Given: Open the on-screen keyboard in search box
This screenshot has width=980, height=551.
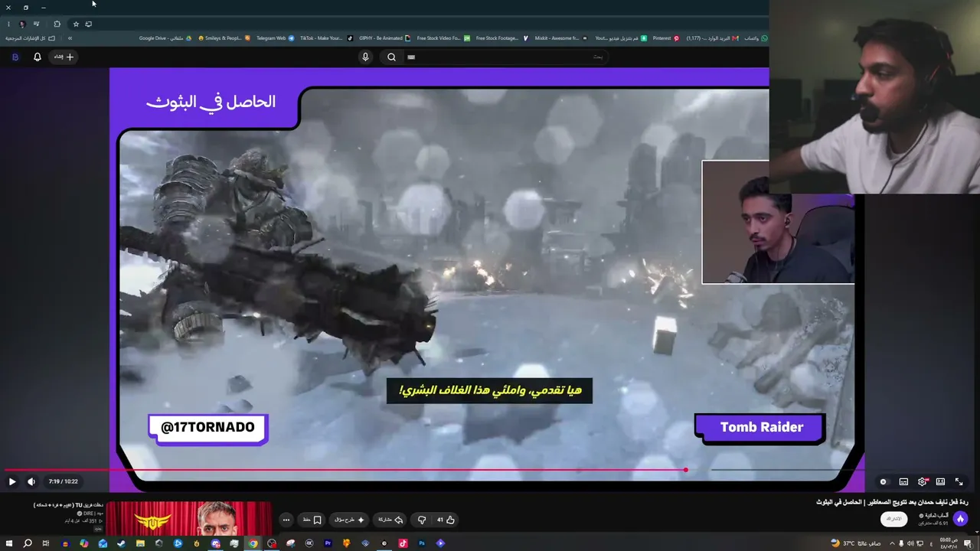Looking at the screenshot, I should (x=411, y=57).
